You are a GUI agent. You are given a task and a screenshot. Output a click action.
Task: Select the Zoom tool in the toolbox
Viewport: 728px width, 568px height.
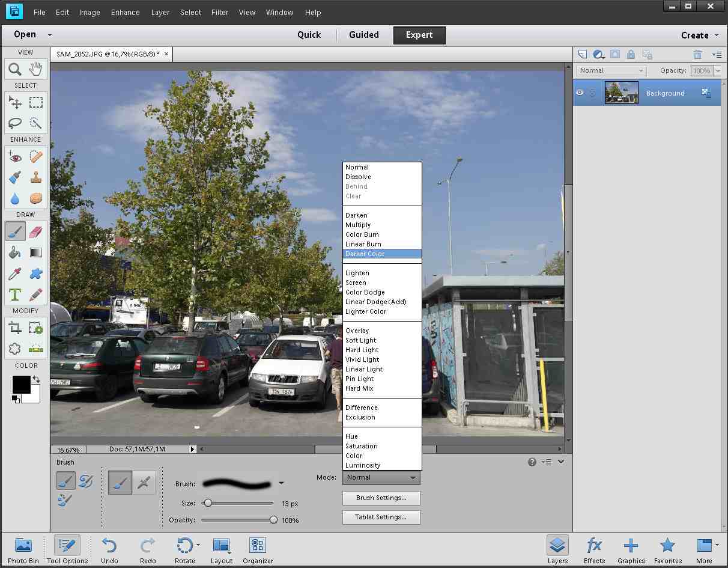pyautogui.click(x=15, y=69)
